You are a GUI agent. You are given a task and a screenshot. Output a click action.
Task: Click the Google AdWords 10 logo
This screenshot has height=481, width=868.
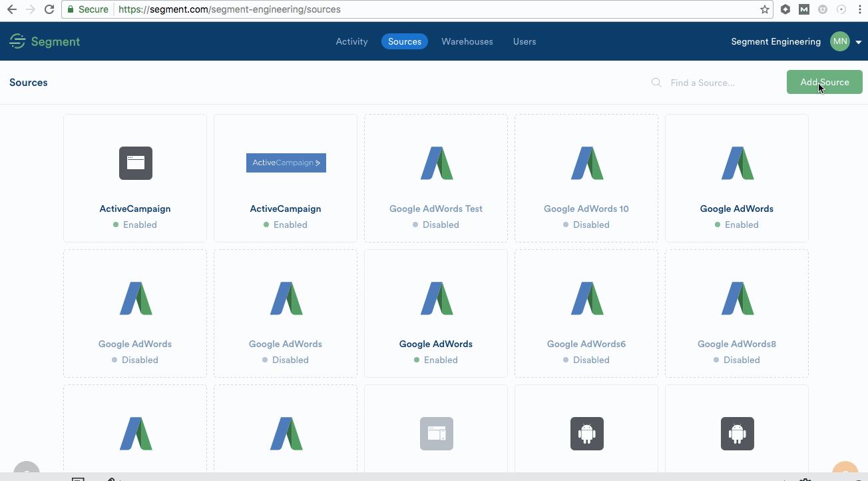coord(587,163)
